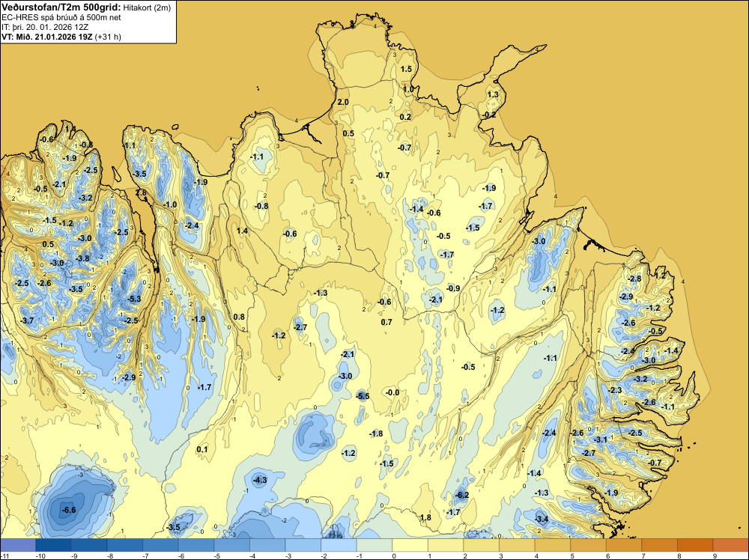
Task: Select the -3.7 temperature label
Action: (27, 320)
